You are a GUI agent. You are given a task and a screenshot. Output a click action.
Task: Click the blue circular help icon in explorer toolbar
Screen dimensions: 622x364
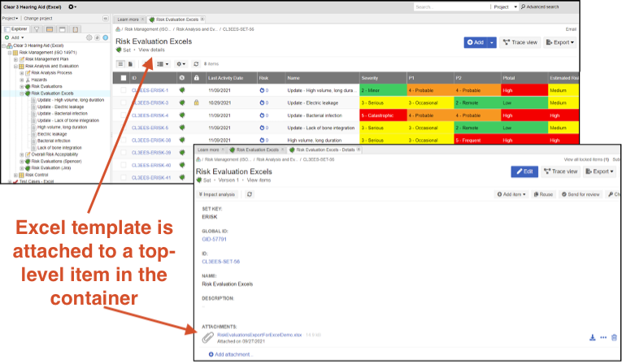(x=106, y=37)
